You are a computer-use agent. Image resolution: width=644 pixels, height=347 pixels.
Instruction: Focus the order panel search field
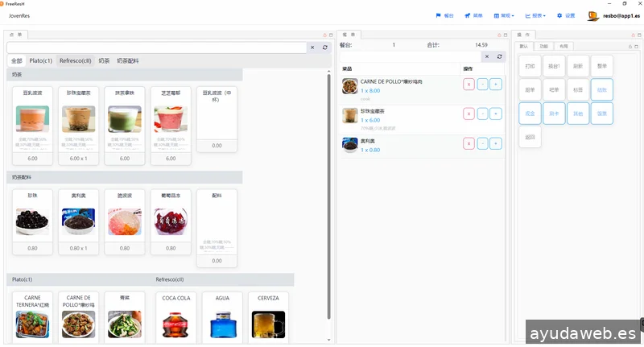pos(411,56)
